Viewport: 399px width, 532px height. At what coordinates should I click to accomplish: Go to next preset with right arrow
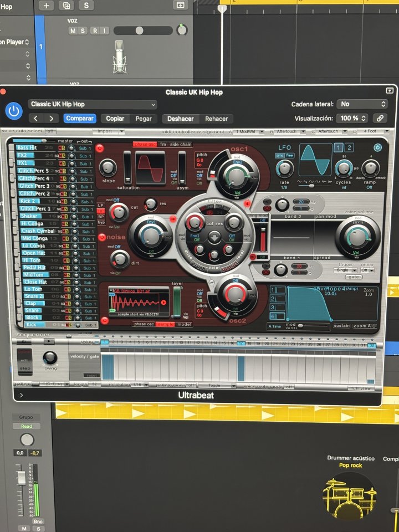point(51,119)
